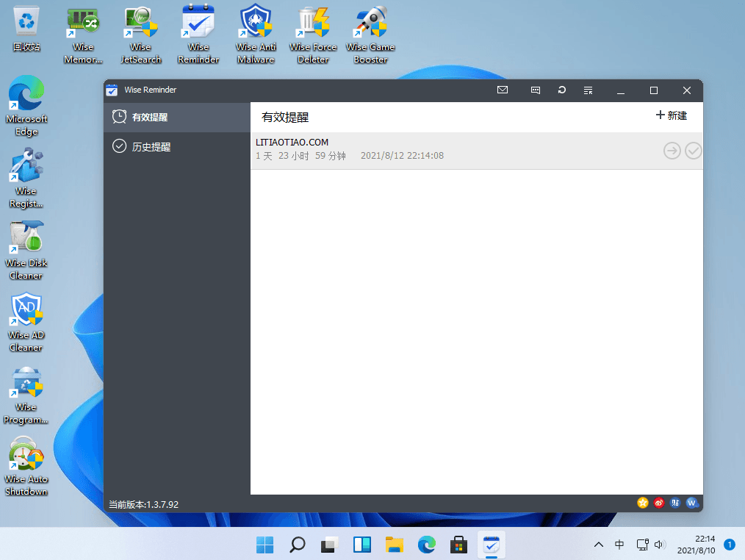Click the volume speaker icon in tray
The height and width of the screenshot is (560, 745).
click(x=660, y=545)
